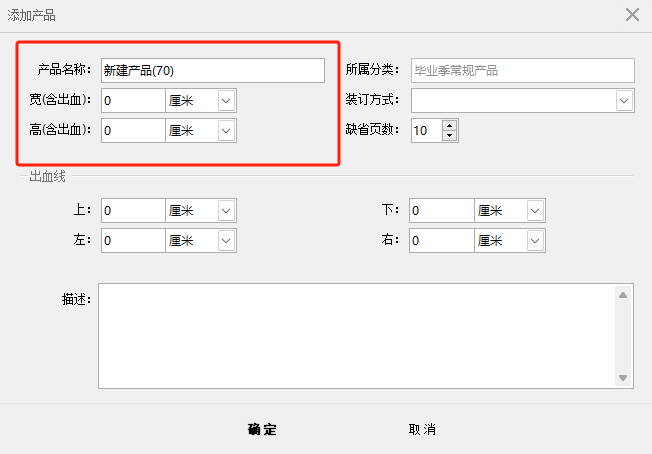The image size is (652, 454).
Task: Focus the 上 bleed value field
Action: click(133, 210)
